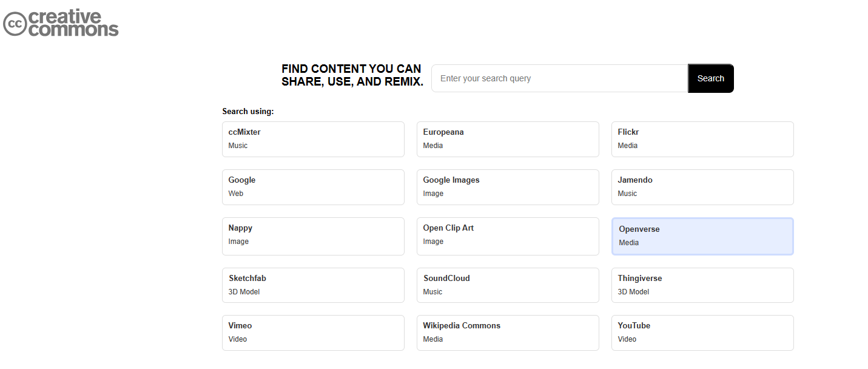The image size is (868, 369).
Task: Pick Vimeo video source
Action: [x=313, y=333]
